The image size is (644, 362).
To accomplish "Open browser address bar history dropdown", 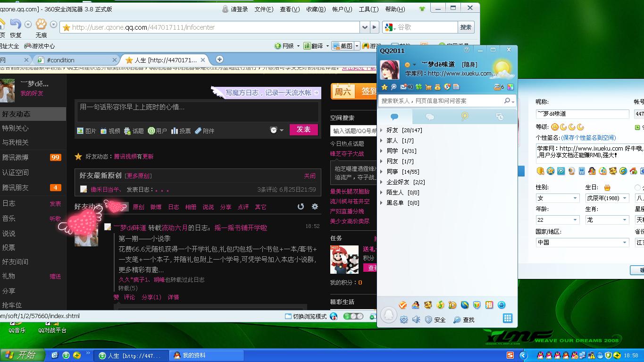I will click(364, 27).
